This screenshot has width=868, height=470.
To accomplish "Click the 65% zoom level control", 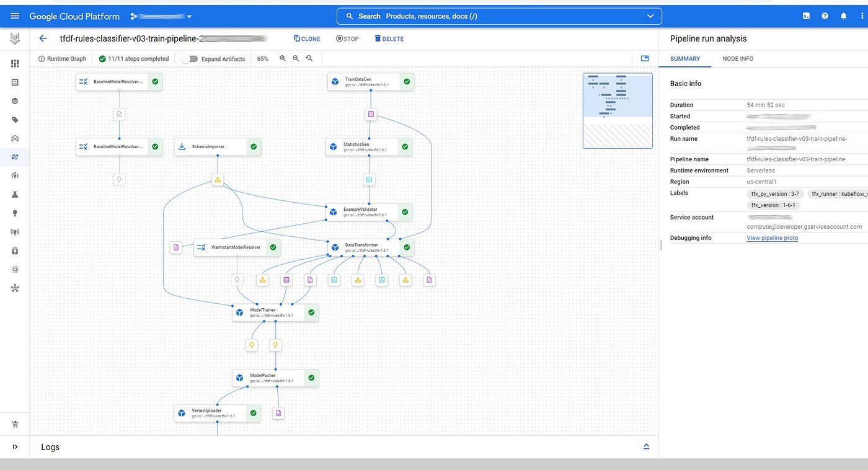I will point(262,58).
